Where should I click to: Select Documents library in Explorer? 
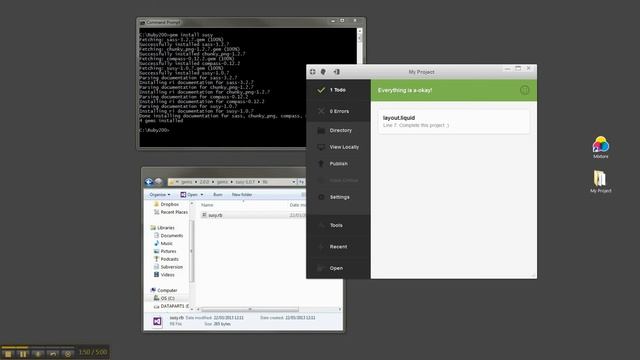click(x=168, y=236)
